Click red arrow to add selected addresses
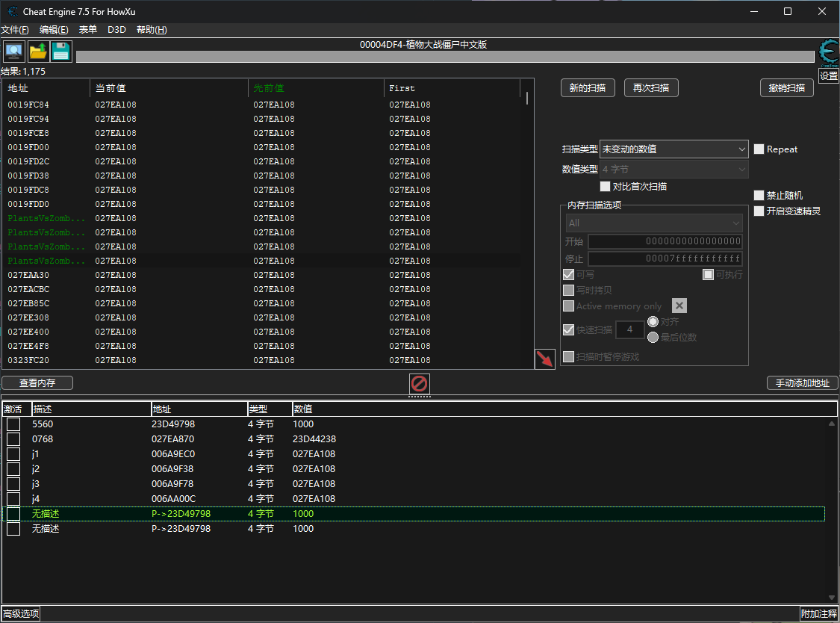The height and width of the screenshot is (623, 840). pos(544,359)
